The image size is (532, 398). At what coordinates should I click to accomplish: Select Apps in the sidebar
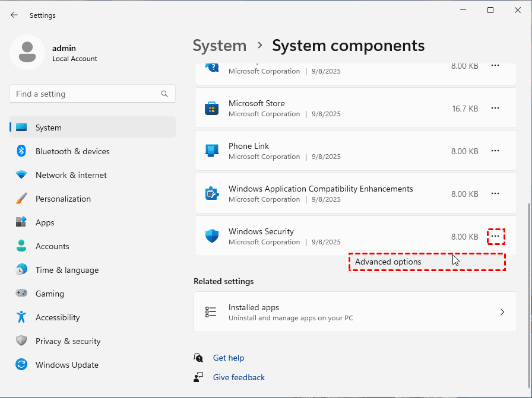[45, 222]
